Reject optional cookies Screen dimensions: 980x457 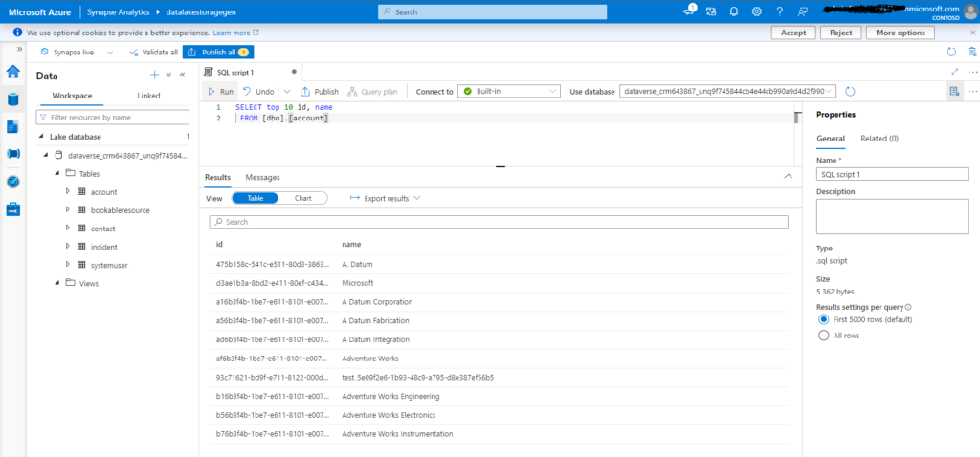coord(840,33)
